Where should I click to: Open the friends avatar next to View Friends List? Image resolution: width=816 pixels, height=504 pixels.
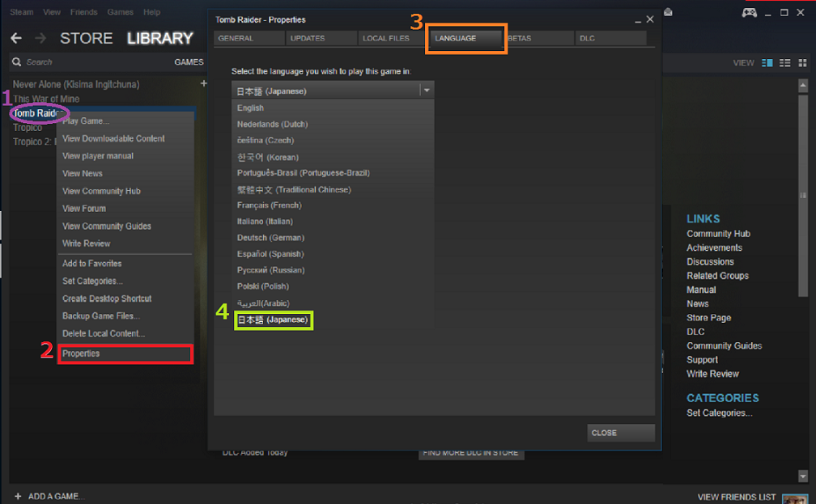tap(795, 498)
